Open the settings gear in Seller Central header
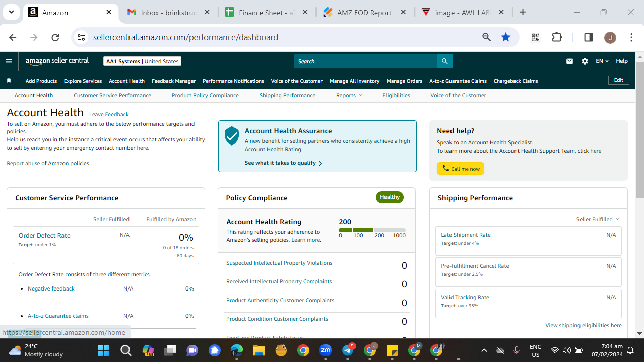This screenshot has height=362, width=644. click(x=585, y=61)
